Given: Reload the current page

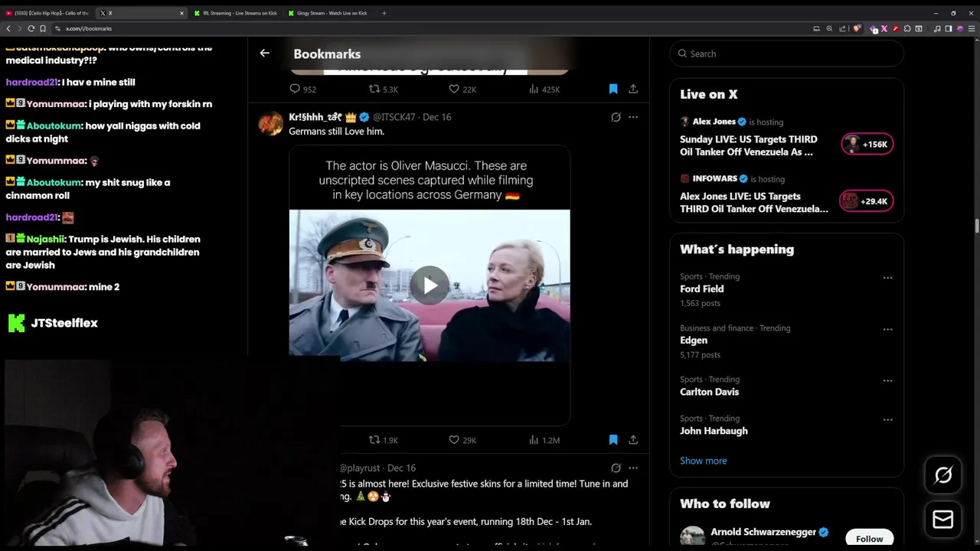Looking at the screenshot, I should 31,28.
